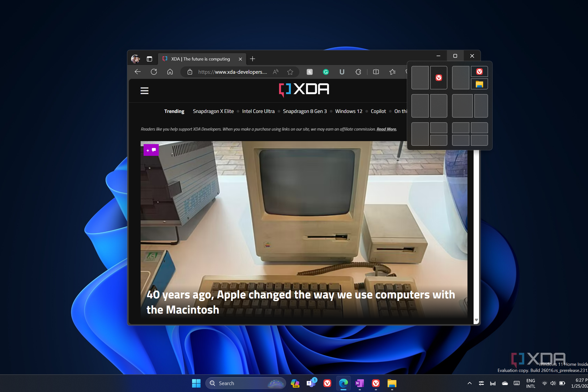
Task: Launch Microsoft Edge from the taskbar
Action: [343, 383]
